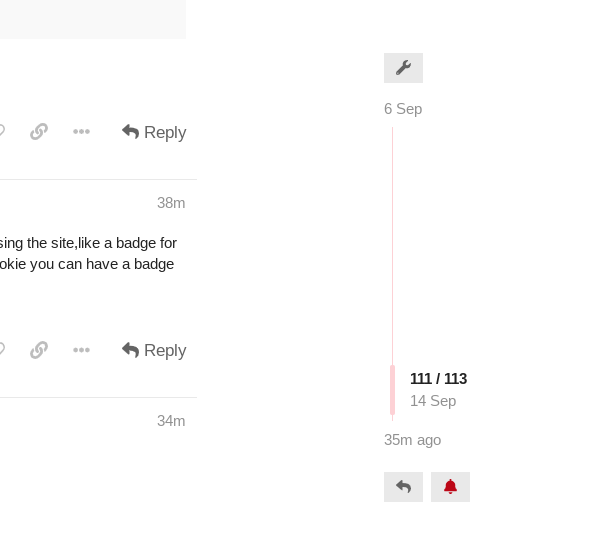Image resolution: width=599 pixels, height=544 pixels.
Task: Open the red bell notification level menu
Action: 450,487
